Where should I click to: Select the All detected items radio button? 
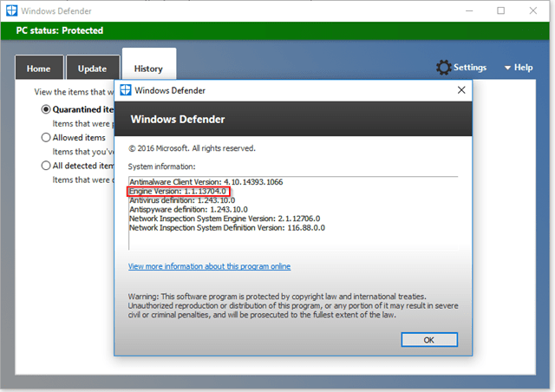(46, 166)
